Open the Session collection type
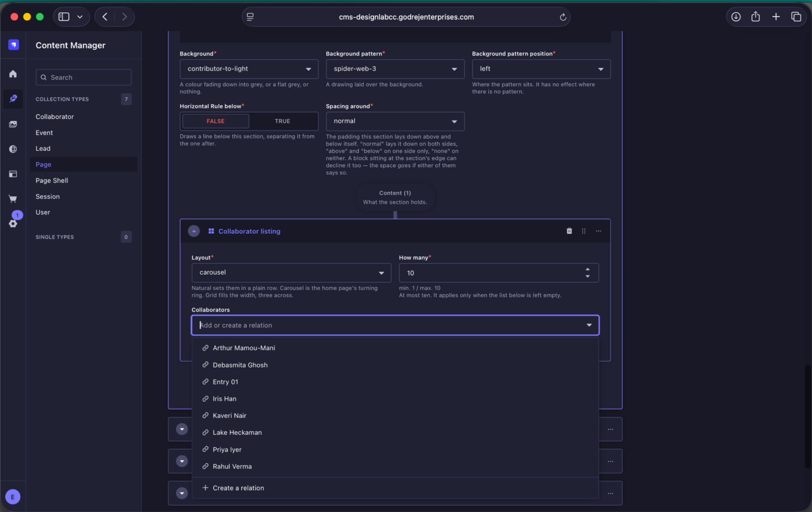This screenshot has width=812, height=512. tap(48, 196)
